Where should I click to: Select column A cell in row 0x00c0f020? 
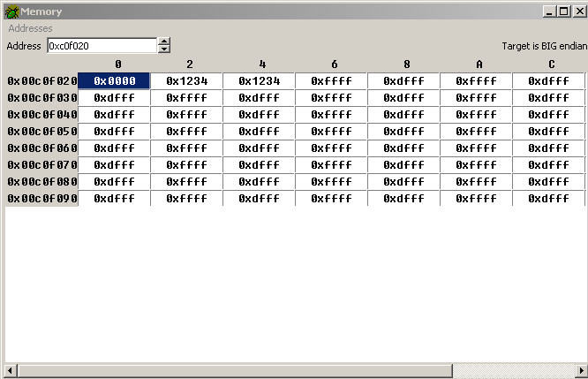tap(476, 80)
